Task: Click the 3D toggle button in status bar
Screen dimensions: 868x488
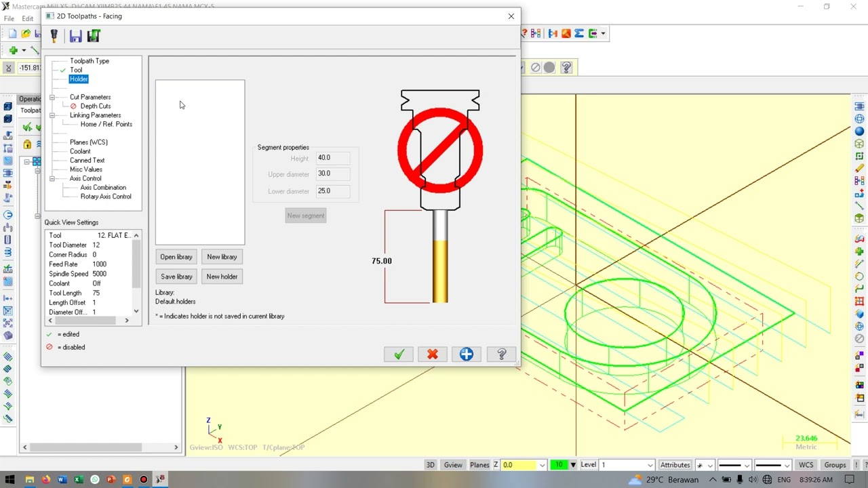Action: (430, 465)
